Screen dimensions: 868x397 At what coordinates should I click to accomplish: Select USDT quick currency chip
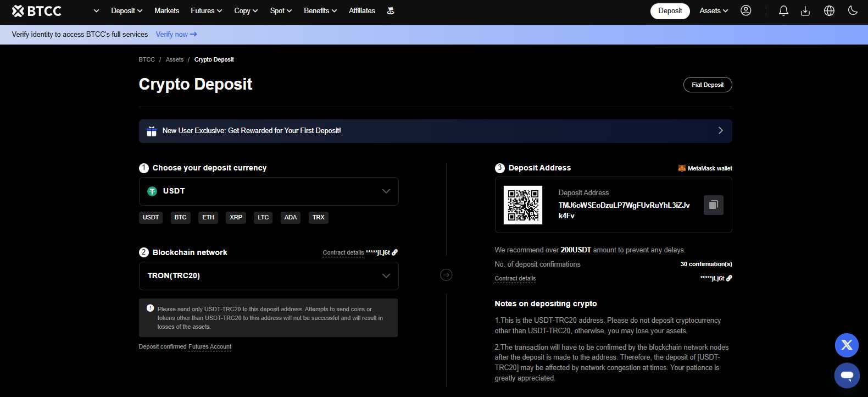151,218
